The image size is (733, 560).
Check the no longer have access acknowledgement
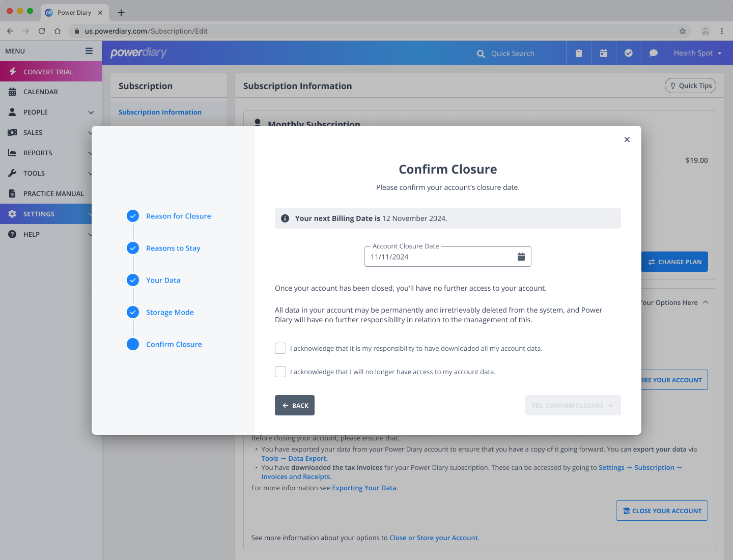click(280, 372)
